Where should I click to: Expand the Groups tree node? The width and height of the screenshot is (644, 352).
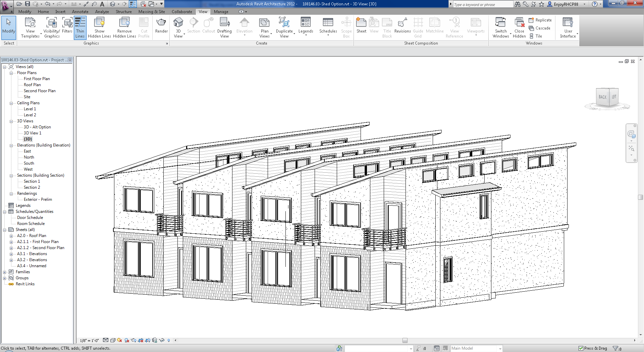point(5,278)
